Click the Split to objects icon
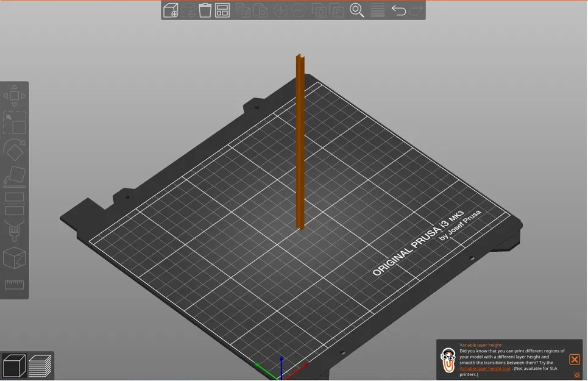This screenshot has height=381, width=588. (319, 10)
